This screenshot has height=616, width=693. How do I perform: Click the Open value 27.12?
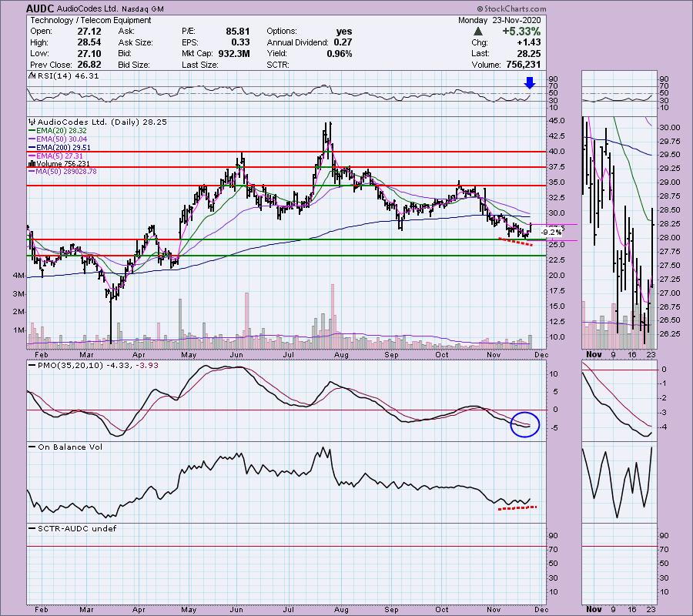coord(89,32)
